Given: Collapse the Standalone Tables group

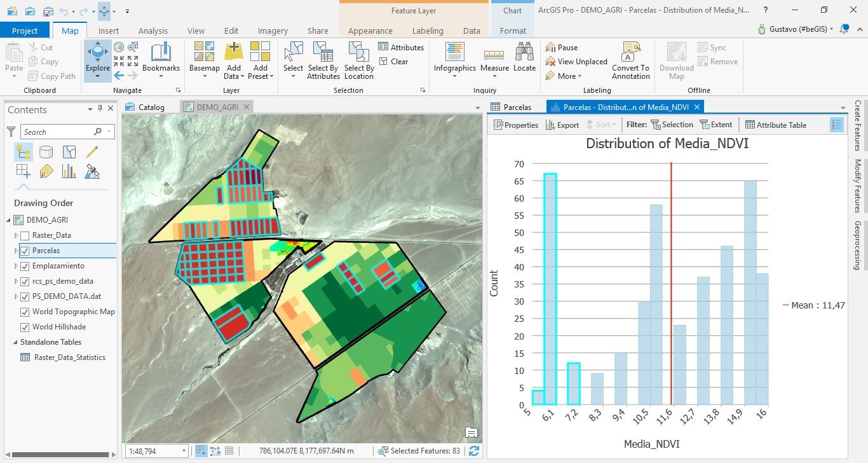Looking at the screenshot, I should pyautogui.click(x=15, y=342).
